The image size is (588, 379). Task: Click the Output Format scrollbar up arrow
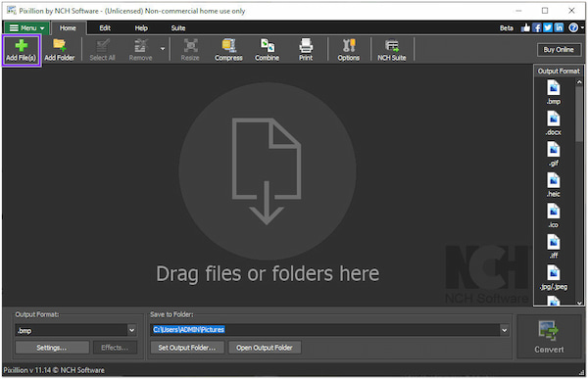[579, 81]
